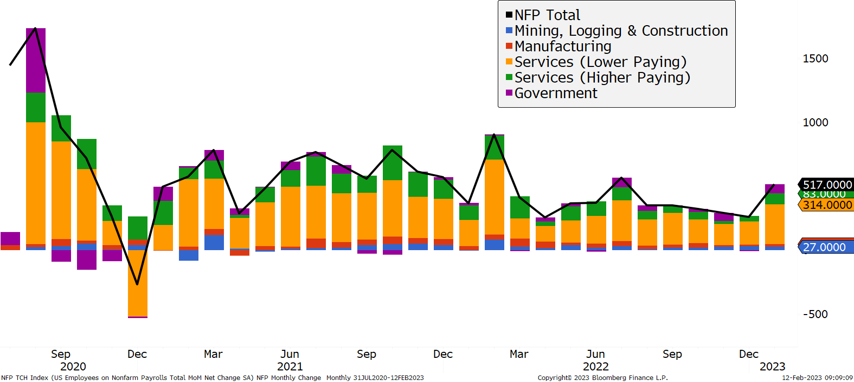The height and width of the screenshot is (382, 854).
Task: Click the 83.0000 green value tag
Action: (x=825, y=194)
